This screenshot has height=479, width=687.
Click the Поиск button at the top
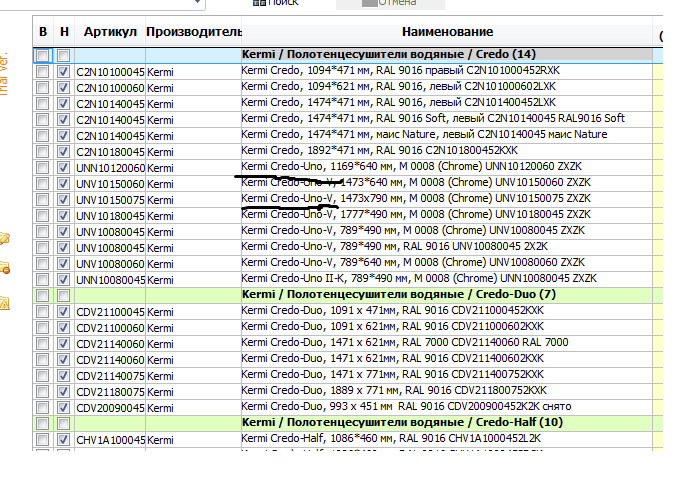coord(276,3)
